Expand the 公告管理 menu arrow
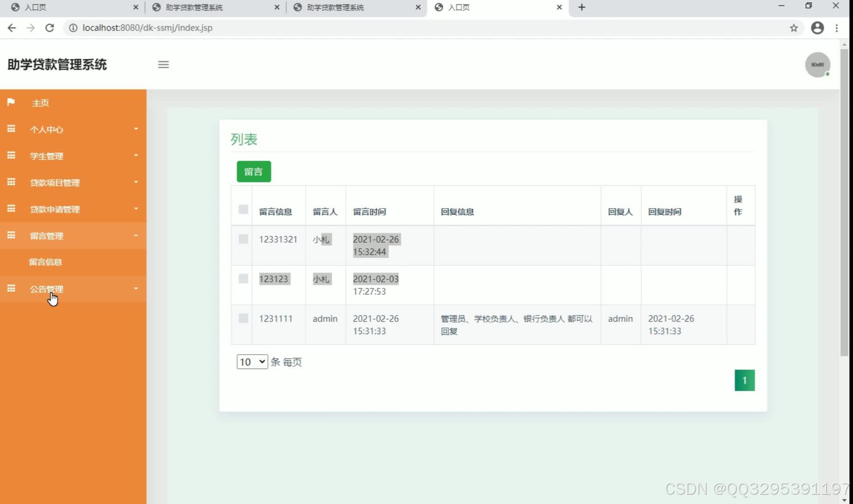This screenshot has height=504, width=853. coord(136,288)
